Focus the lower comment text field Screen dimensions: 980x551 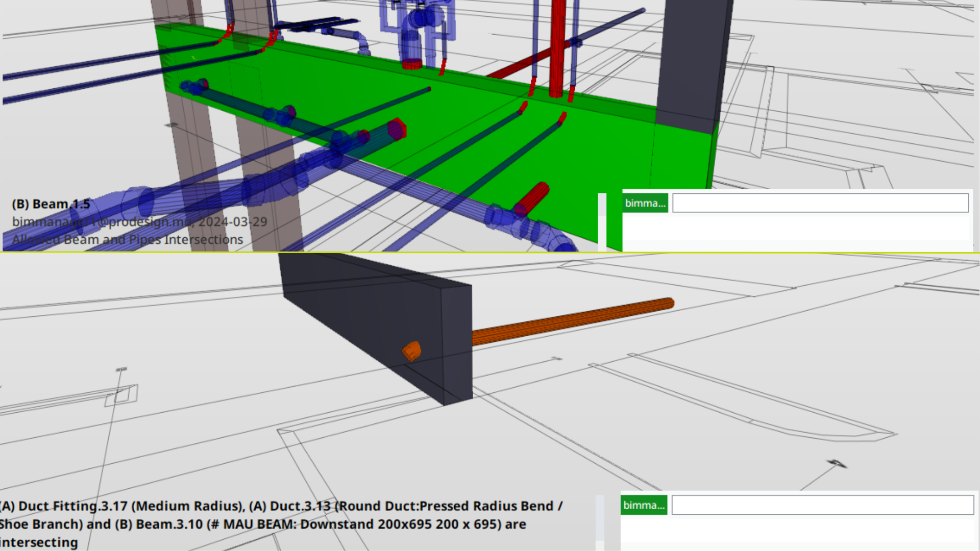pos(822,505)
